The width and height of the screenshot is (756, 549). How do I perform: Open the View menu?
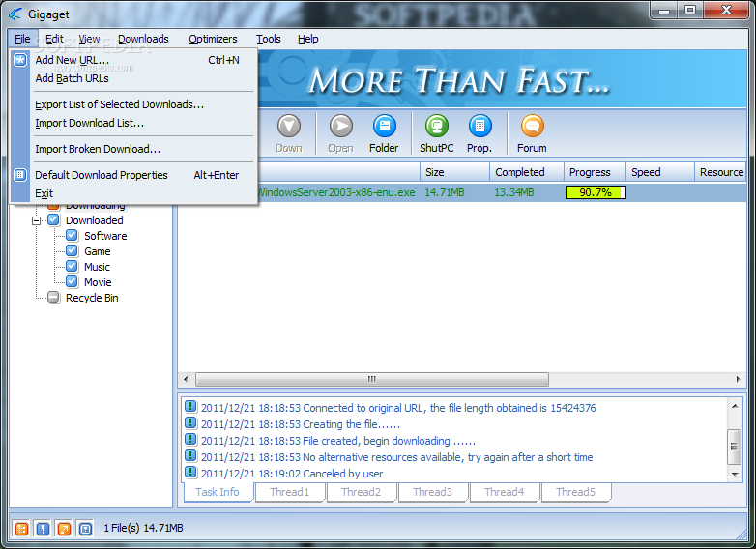tap(89, 39)
